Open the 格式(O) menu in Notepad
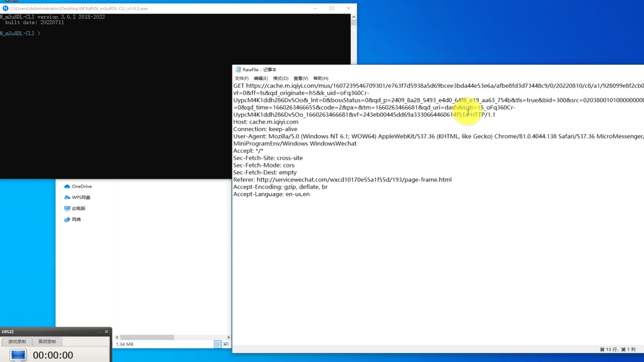The height and width of the screenshot is (362, 644). (281, 78)
